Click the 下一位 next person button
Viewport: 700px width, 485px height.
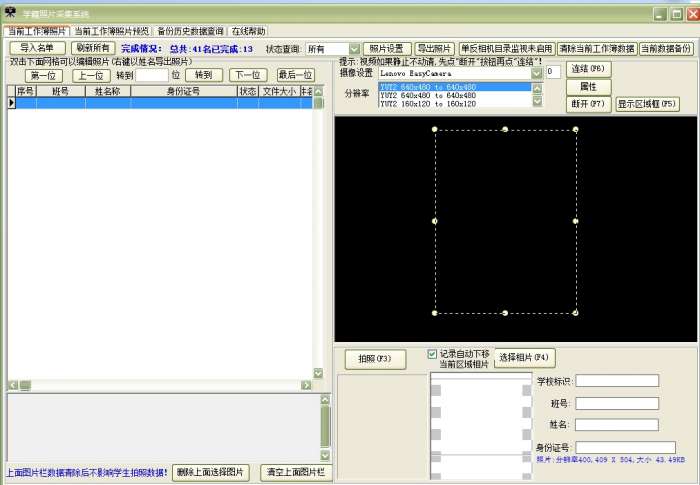pyautogui.click(x=248, y=75)
